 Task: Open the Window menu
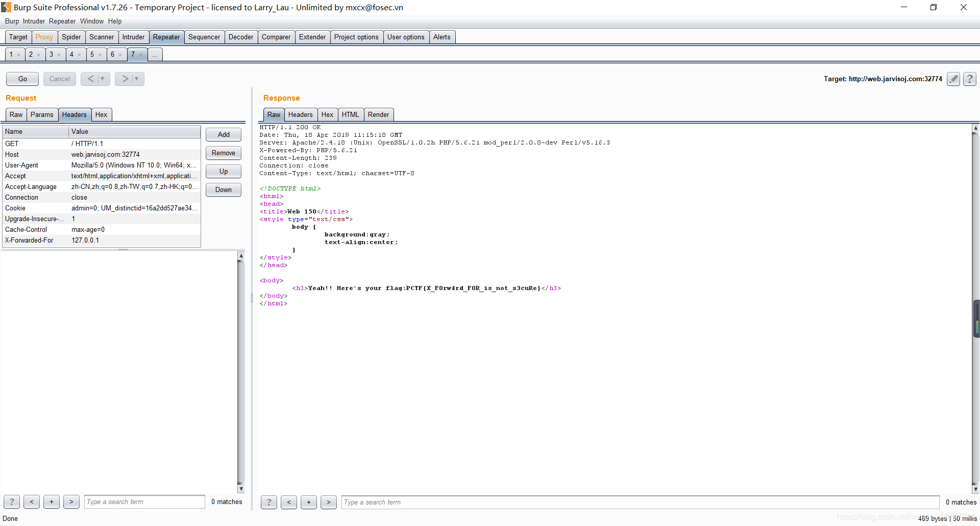[x=92, y=21]
